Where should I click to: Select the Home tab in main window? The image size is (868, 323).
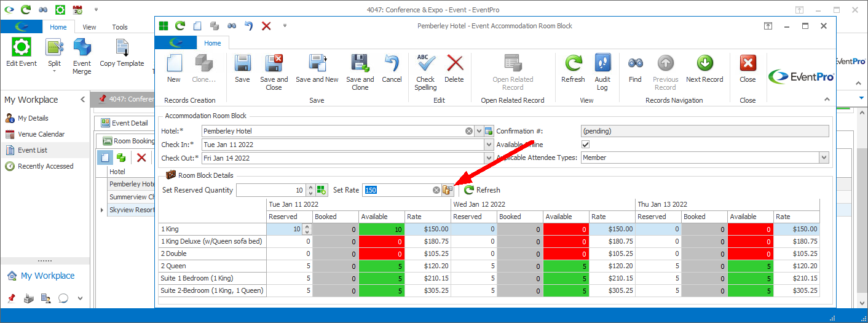[x=58, y=27]
